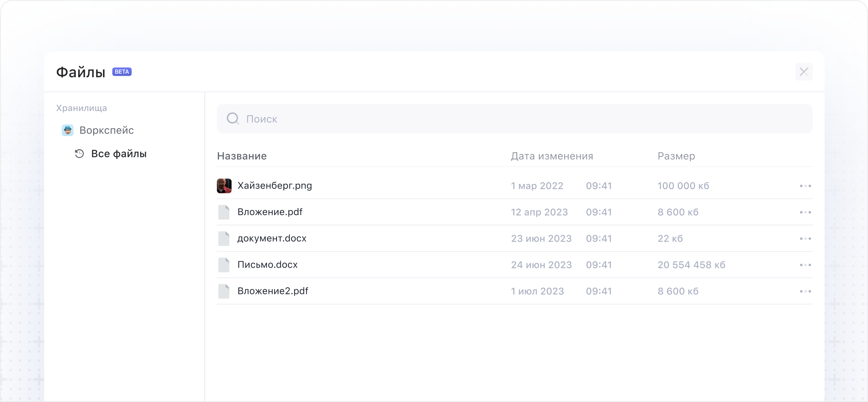Click the Вложение.pdf file icon
Viewport: 868px width, 402px height.
coord(224,212)
